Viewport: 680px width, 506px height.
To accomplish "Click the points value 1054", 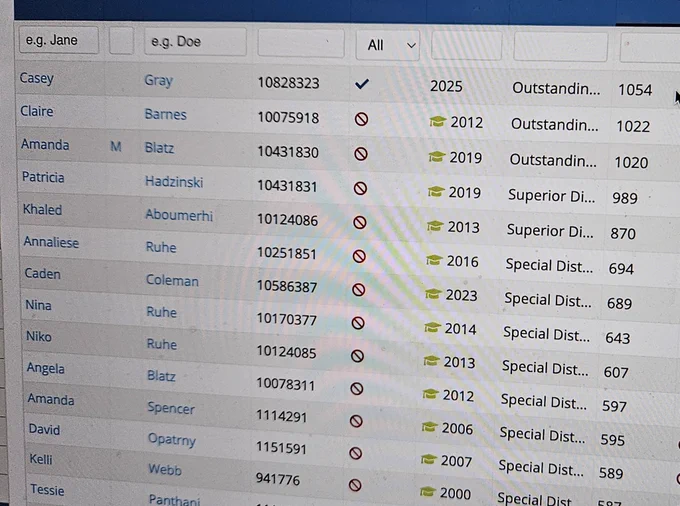I will coord(635,90).
